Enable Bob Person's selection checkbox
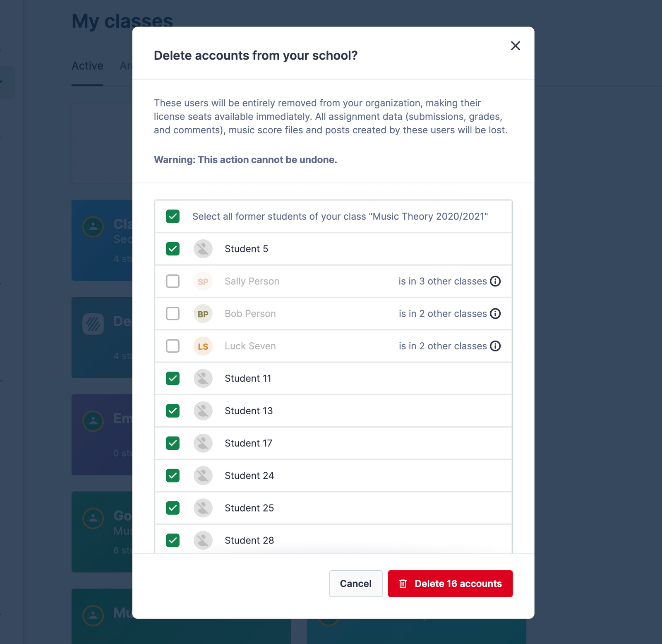This screenshot has height=644, width=662. pyautogui.click(x=173, y=313)
